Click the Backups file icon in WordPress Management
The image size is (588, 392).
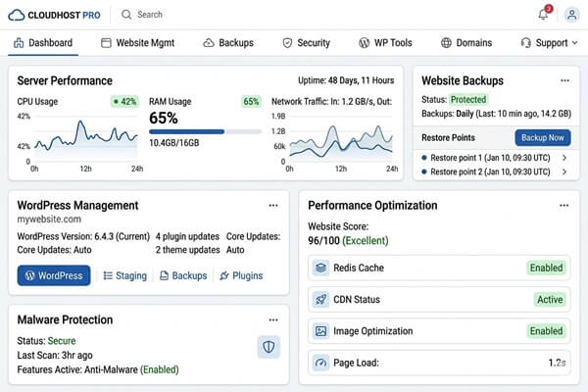tap(164, 275)
